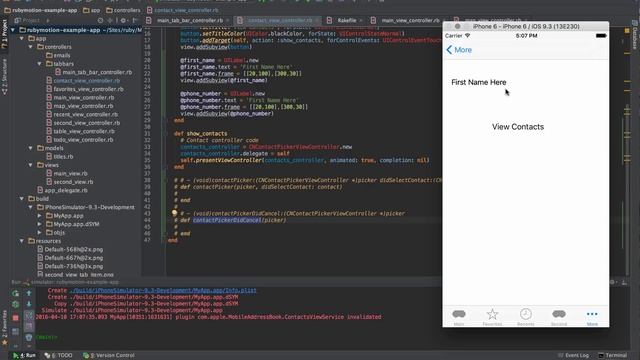Open the Project view dropdown
The height and width of the screenshot is (360, 640).
point(31,20)
